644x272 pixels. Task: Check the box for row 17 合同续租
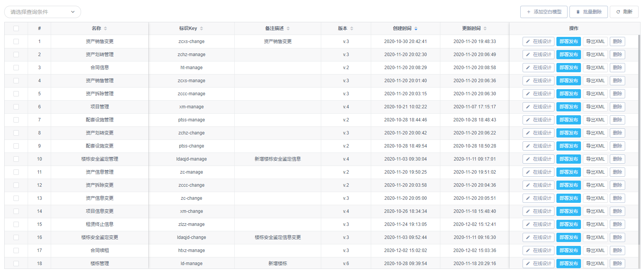pyautogui.click(x=16, y=250)
